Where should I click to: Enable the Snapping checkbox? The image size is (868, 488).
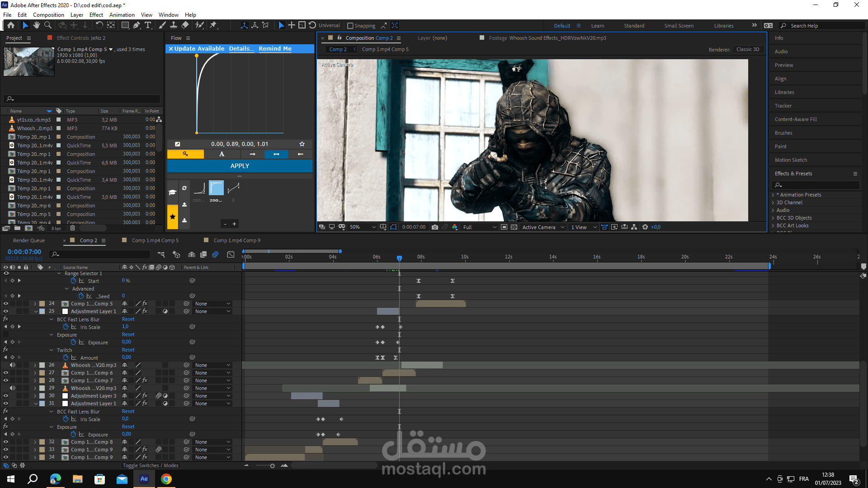pyautogui.click(x=350, y=26)
